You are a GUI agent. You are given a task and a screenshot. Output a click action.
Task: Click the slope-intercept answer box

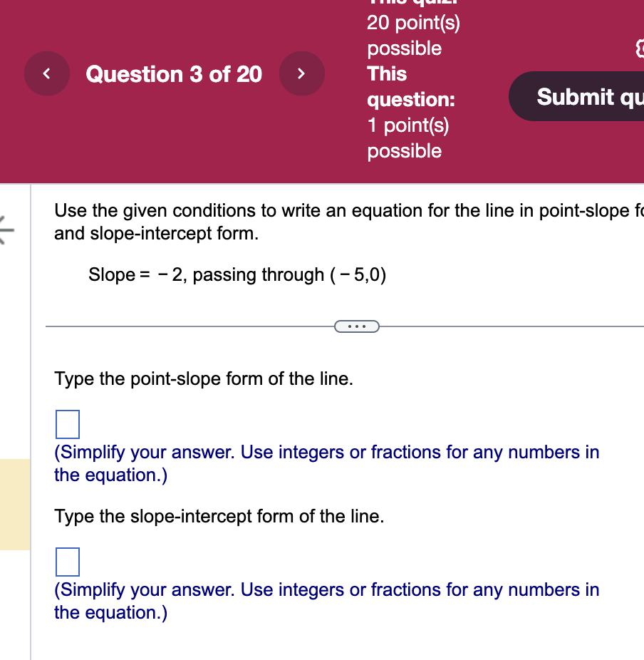67,562
